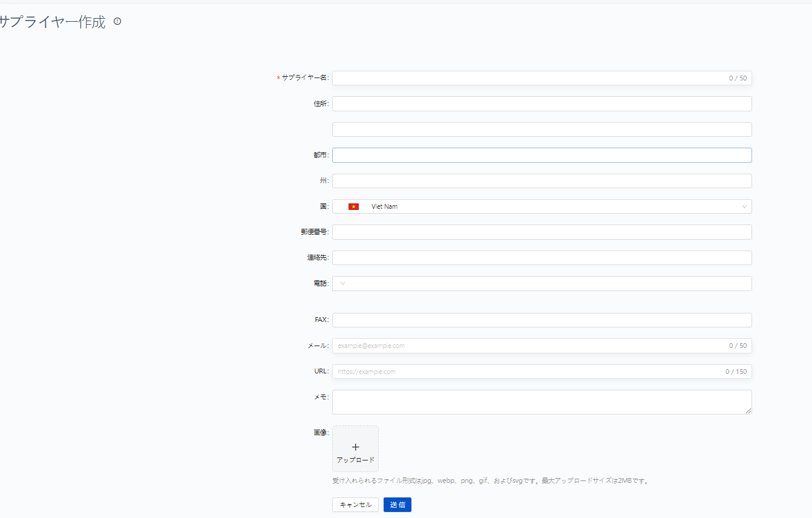The width and height of the screenshot is (812, 518).
Task: Click the plus icon in the image upload box
Action: coord(355,447)
